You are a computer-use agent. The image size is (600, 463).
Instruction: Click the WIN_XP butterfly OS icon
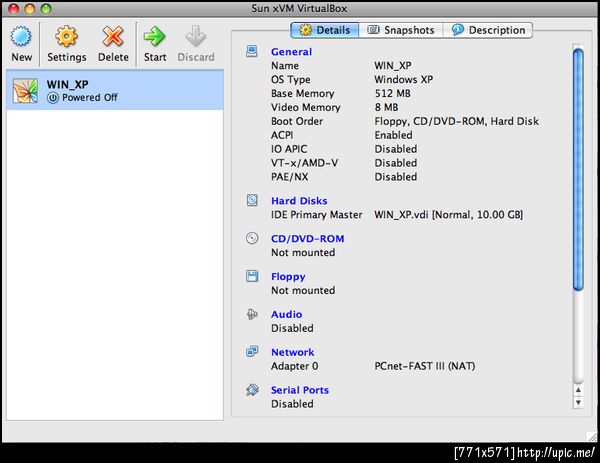pyautogui.click(x=25, y=91)
